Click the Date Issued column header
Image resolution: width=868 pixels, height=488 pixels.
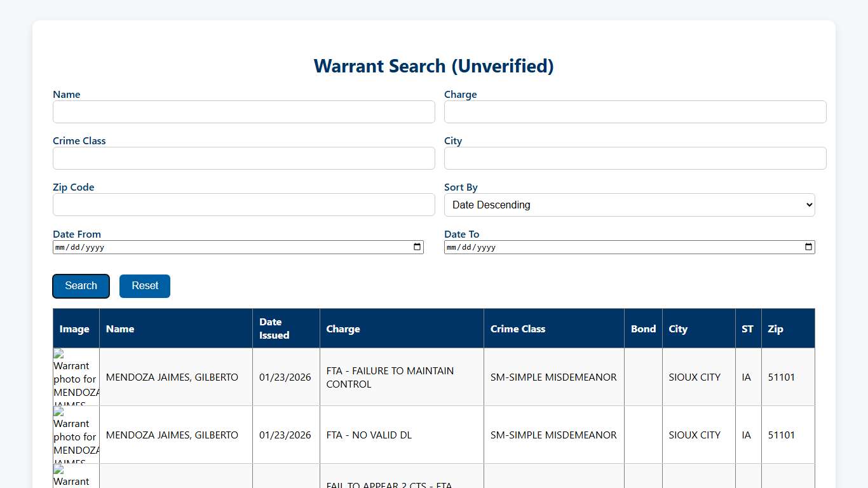point(274,329)
